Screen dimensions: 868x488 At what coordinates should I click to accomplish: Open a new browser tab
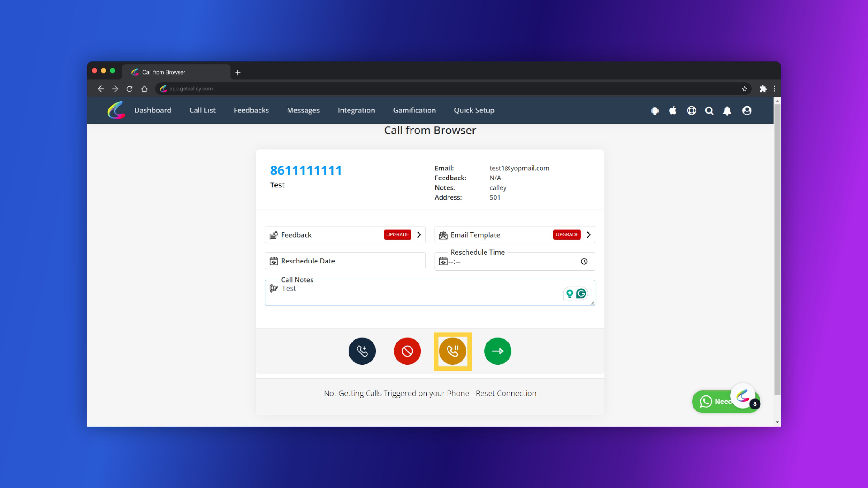[x=238, y=72]
